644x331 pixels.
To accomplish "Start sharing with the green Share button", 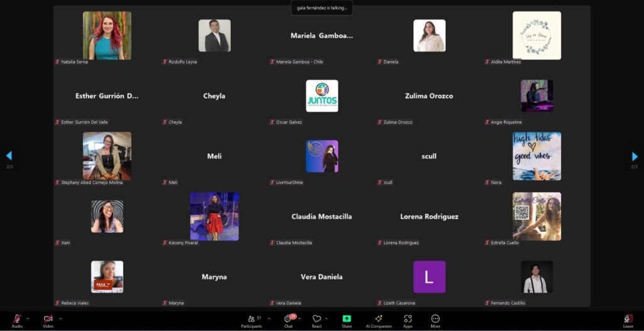I will (347, 321).
